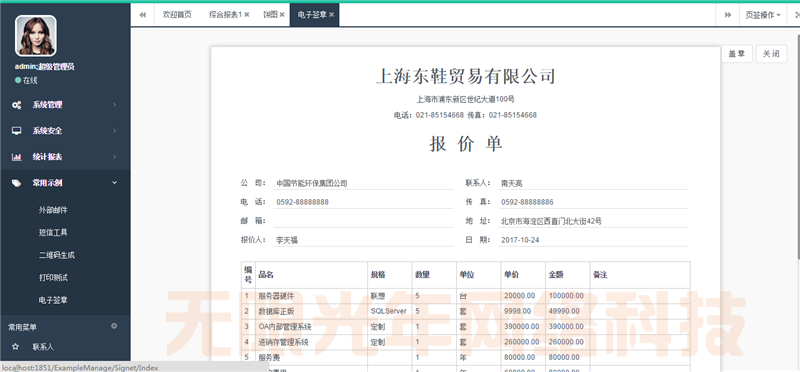Click the 日期 field 2017-10-24
The height and width of the screenshot is (372, 800).
point(593,240)
